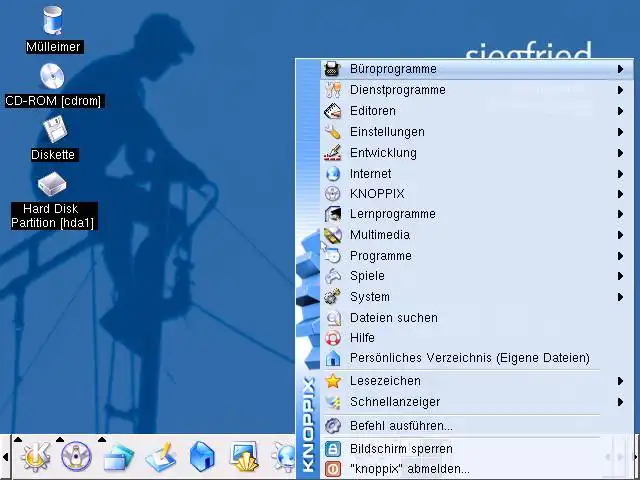This screenshot has height=480, width=640.
Task: Click the graduation icon beside Lernprogramme
Action: pyautogui.click(x=333, y=214)
